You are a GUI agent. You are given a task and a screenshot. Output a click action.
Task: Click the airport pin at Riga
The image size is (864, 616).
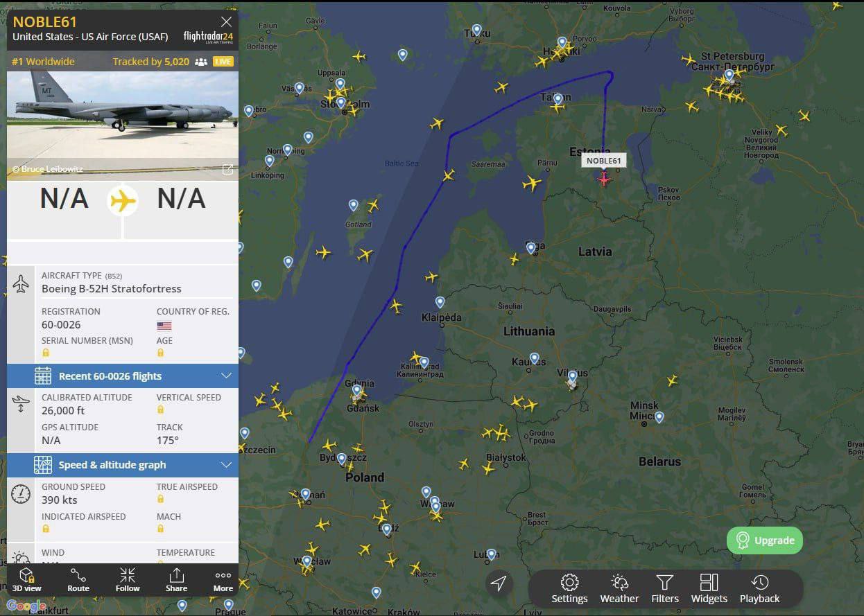pos(530,248)
